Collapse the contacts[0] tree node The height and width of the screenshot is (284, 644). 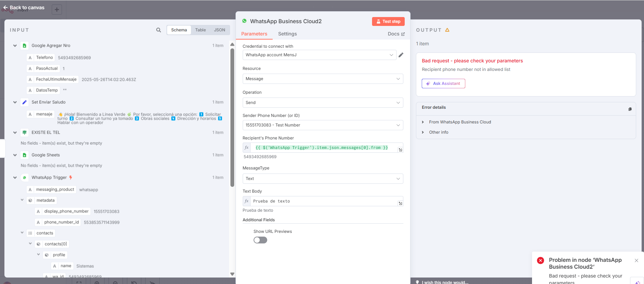click(x=30, y=244)
